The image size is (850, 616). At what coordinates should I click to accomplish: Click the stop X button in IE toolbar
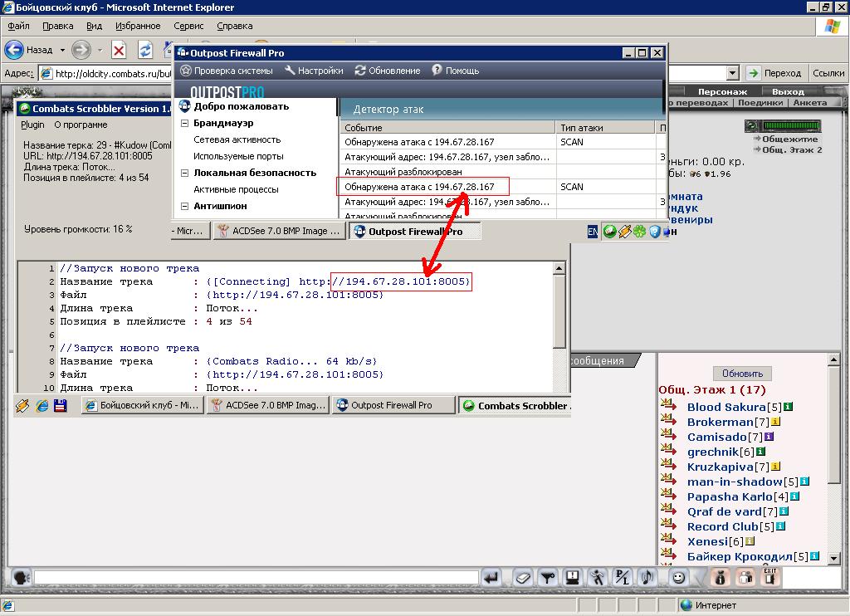point(119,51)
